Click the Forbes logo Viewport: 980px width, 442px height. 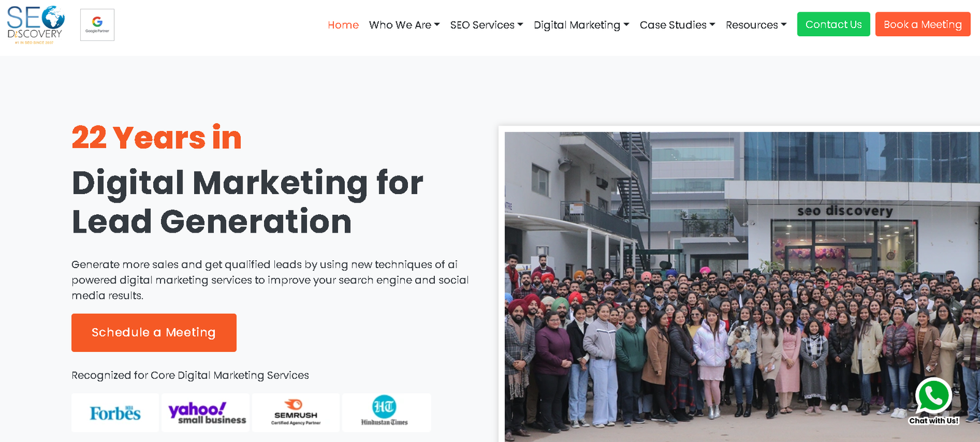115,413
